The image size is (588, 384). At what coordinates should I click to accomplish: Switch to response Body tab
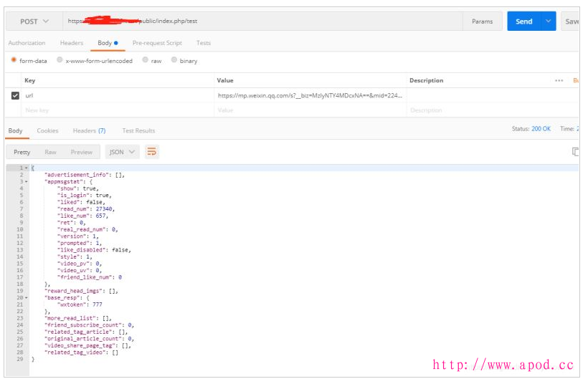pyautogui.click(x=15, y=131)
